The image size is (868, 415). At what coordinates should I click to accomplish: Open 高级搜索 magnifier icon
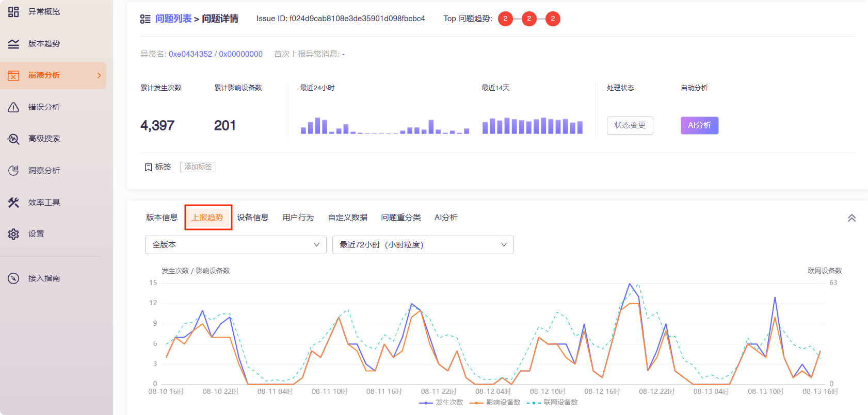click(x=13, y=139)
